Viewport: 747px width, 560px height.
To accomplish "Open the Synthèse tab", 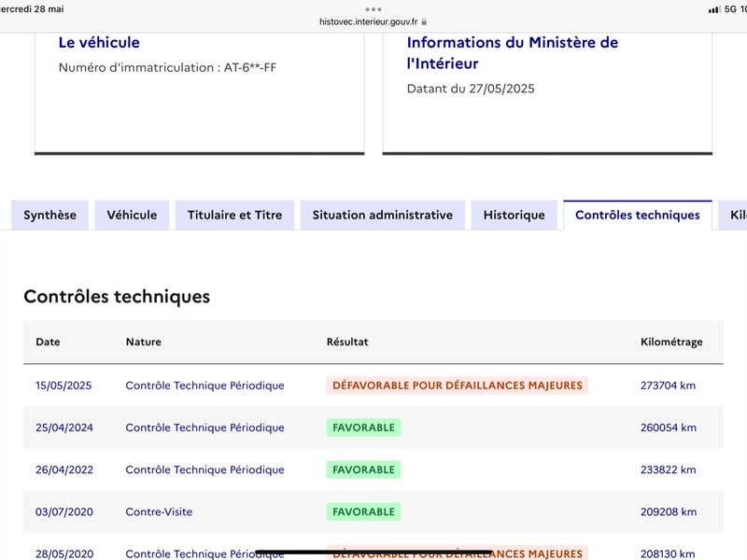I will tap(50, 216).
